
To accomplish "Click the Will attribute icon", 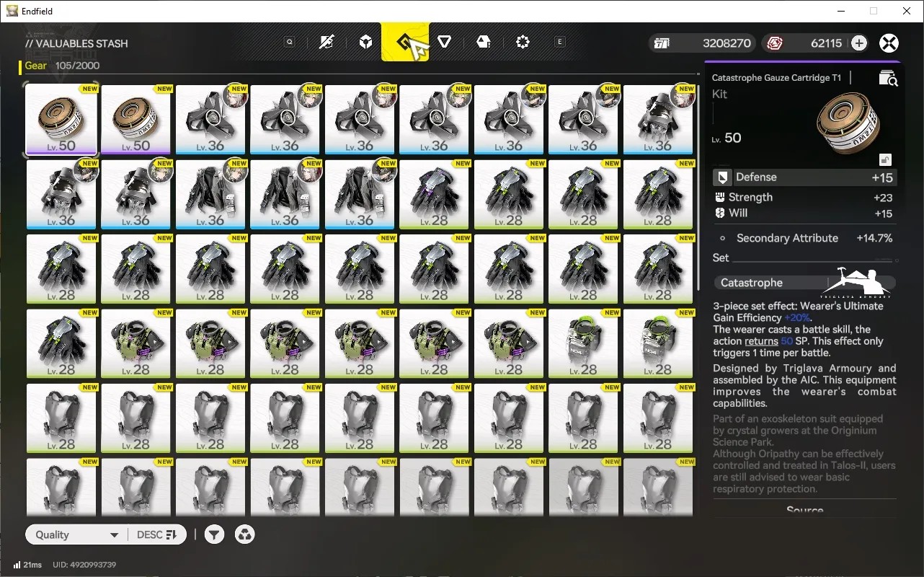I will 719,213.
